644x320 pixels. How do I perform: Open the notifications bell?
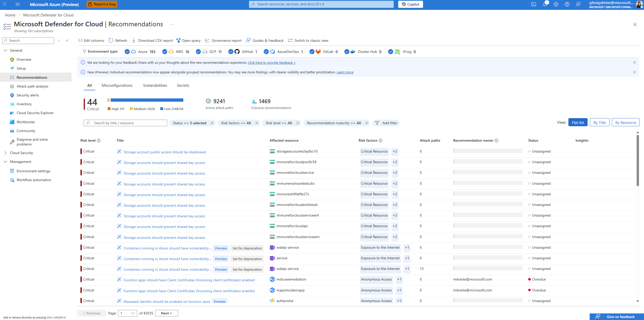tap(545, 4)
